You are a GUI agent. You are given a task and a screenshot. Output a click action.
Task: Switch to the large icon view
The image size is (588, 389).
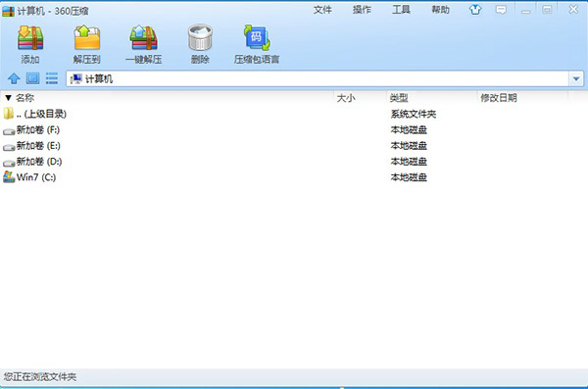tap(32, 78)
